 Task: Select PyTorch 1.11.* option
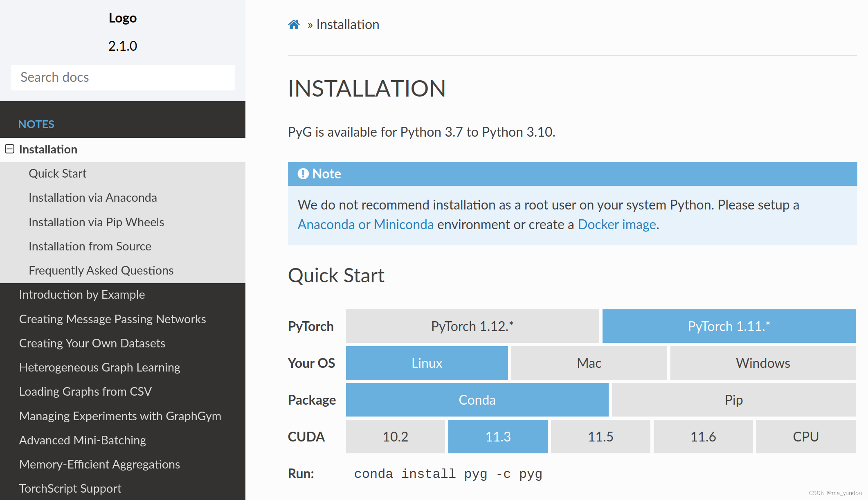pos(729,326)
